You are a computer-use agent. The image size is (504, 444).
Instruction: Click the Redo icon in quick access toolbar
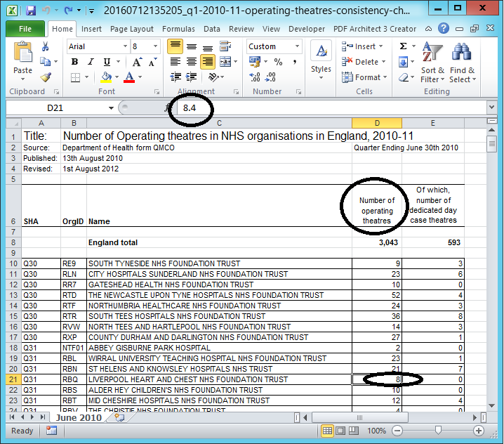point(68,11)
